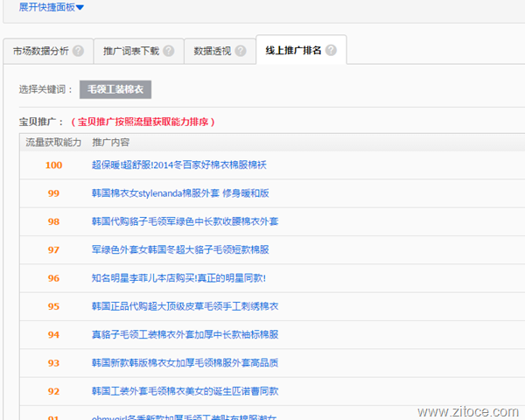Click the 韩国工装外套毛领棉衣美女的诞生 link
525x420 pixels.
tap(185, 391)
